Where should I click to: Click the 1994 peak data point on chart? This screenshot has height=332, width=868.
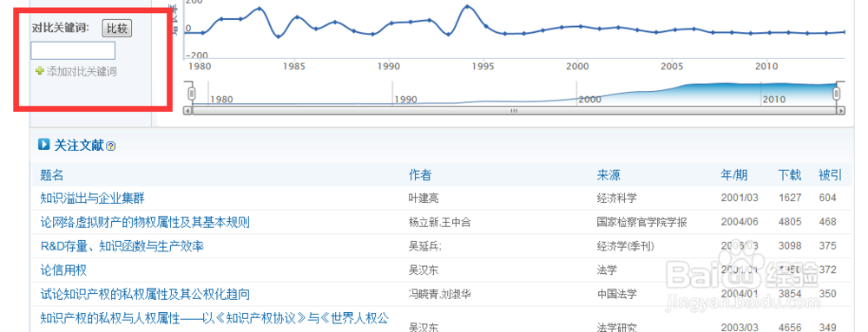tap(467, 7)
